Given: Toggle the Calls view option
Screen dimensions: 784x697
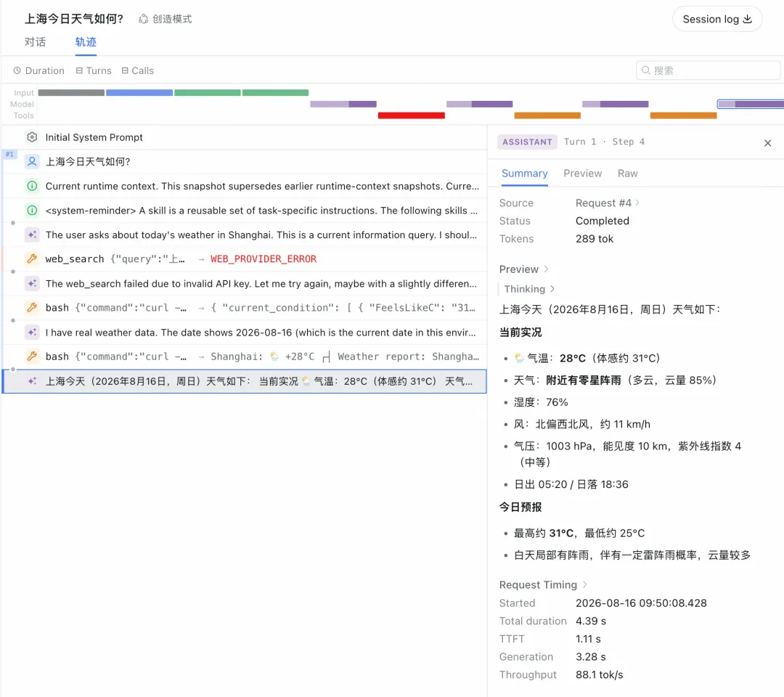Looking at the screenshot, I should click(x=137, y=70).
